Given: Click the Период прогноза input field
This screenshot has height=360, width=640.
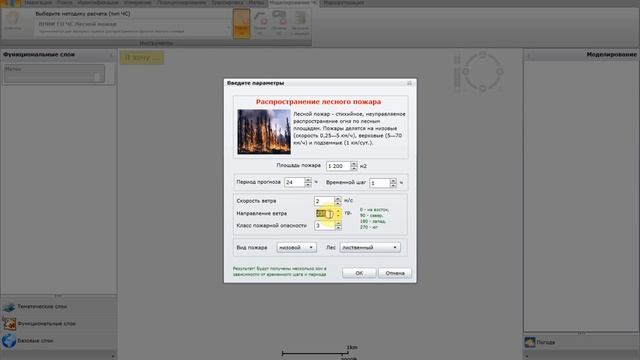Looking at the screenshot, I should click(x=295, y=182).
